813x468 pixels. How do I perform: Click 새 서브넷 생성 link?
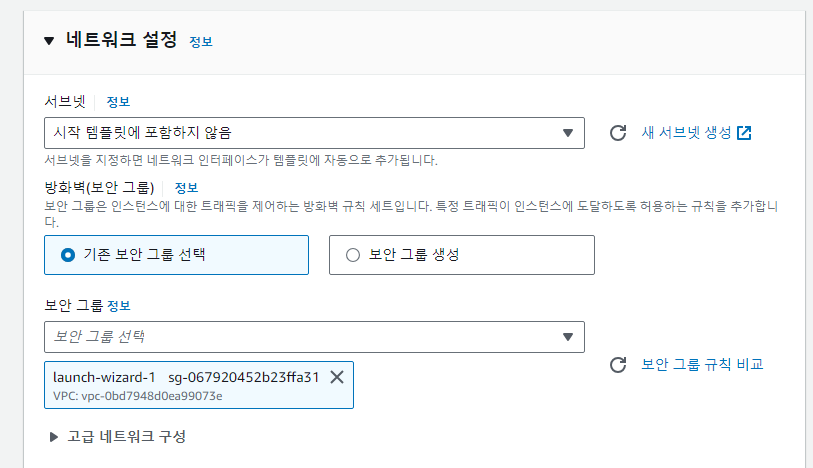pos(686,133)
